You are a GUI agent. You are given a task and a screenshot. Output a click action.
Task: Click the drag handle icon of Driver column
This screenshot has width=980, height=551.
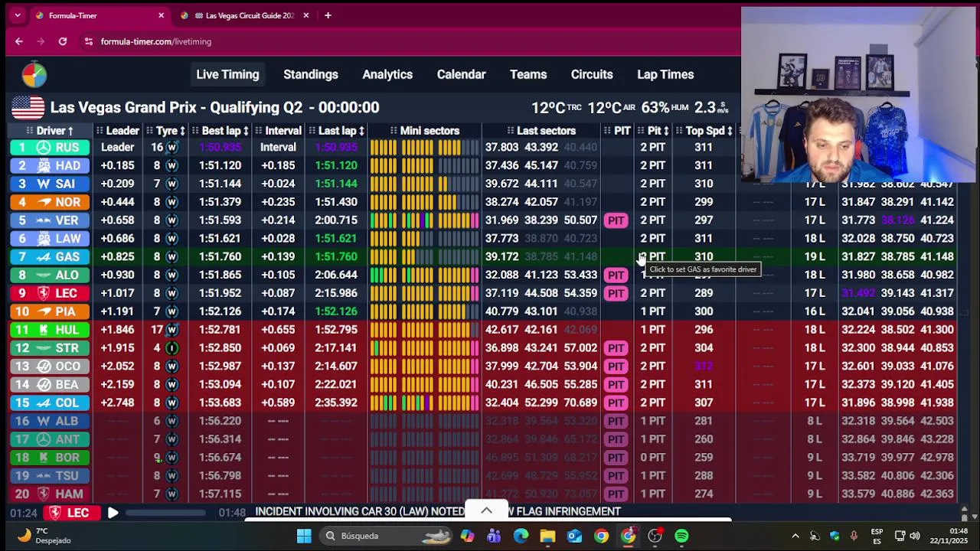[x=30, y=131]
